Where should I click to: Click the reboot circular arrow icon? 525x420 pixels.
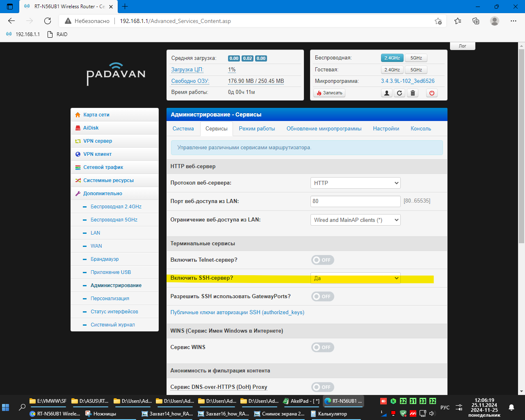[399, 93]
